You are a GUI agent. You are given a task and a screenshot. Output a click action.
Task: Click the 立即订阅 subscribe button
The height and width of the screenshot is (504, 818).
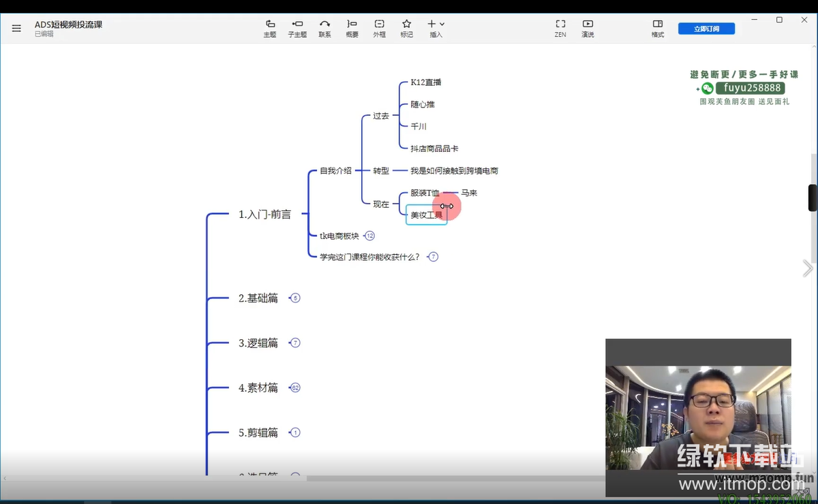[x=706, y=29]
